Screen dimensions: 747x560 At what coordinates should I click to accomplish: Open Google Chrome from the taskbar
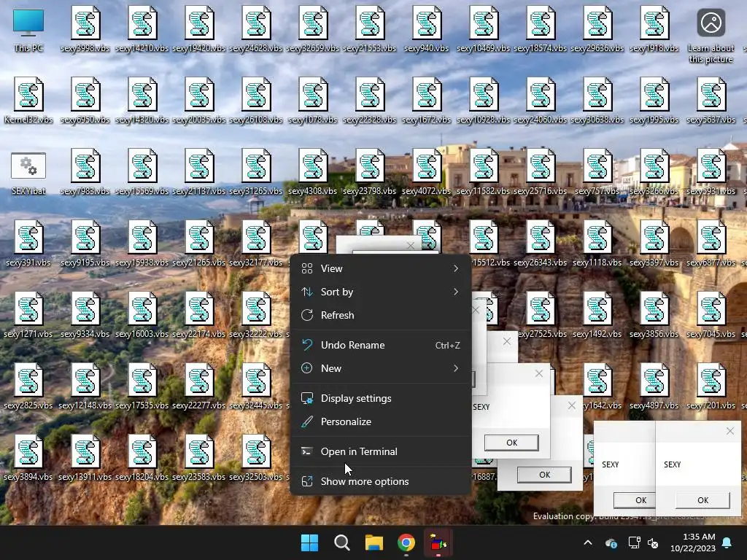[x=406, y=542]
